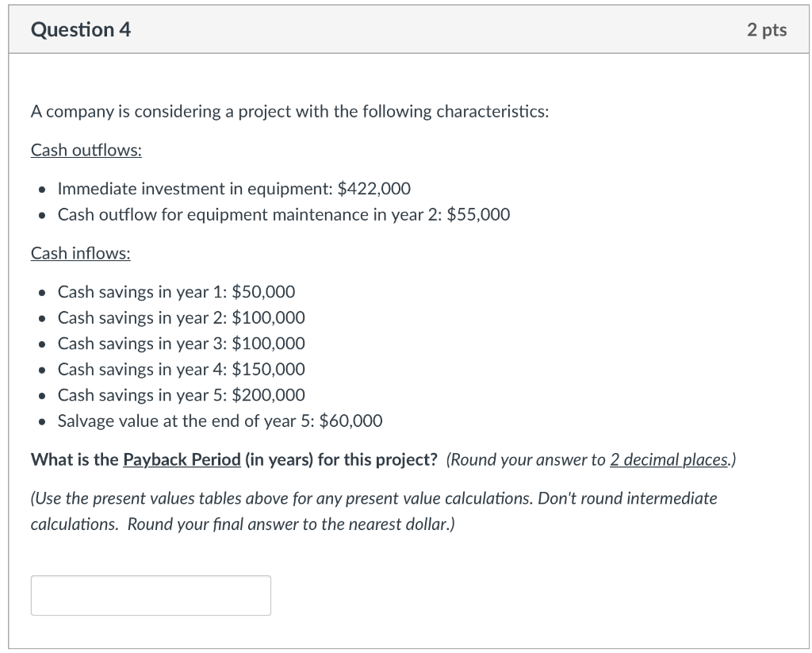The width and height of the screenshot is (812, 653).
Task: Click the underlined "Payback Period" text
Action: coord(182,460)
